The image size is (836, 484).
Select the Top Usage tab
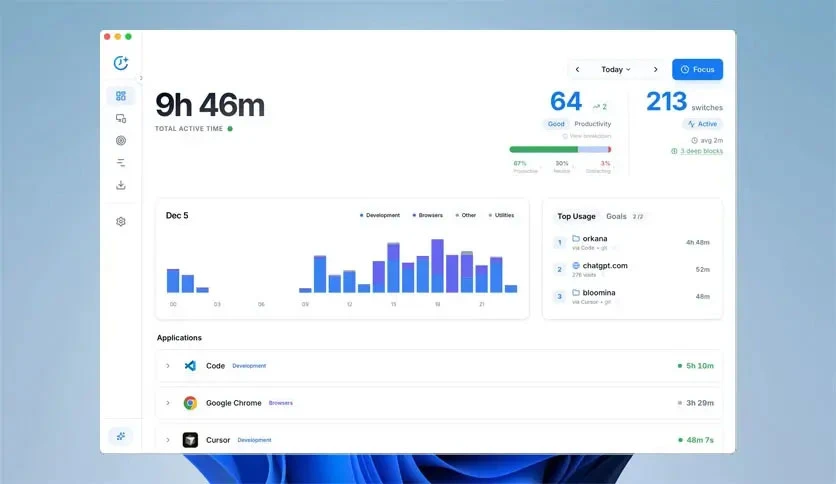[x=576, y=216]
